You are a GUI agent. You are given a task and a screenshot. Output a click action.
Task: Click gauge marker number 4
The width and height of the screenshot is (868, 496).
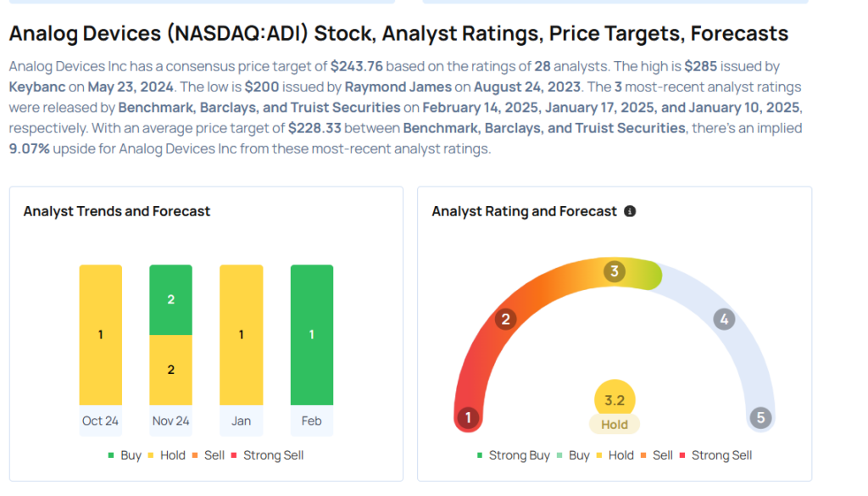pyautogui.click(x=723, y=320)
